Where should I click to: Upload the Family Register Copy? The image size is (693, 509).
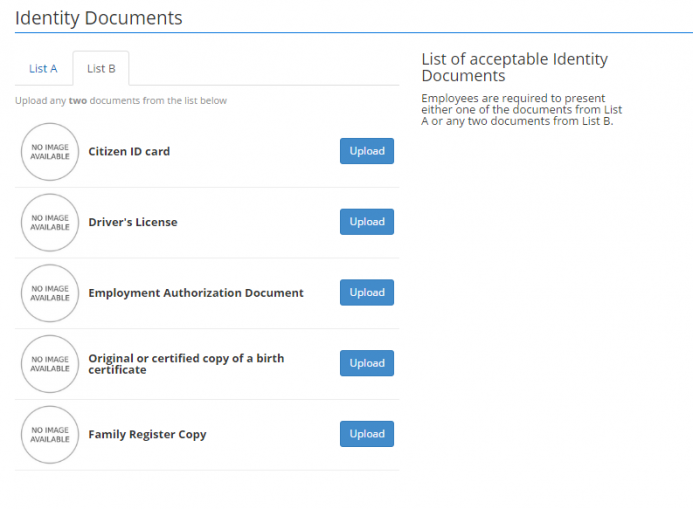click(x=366, y=434)
